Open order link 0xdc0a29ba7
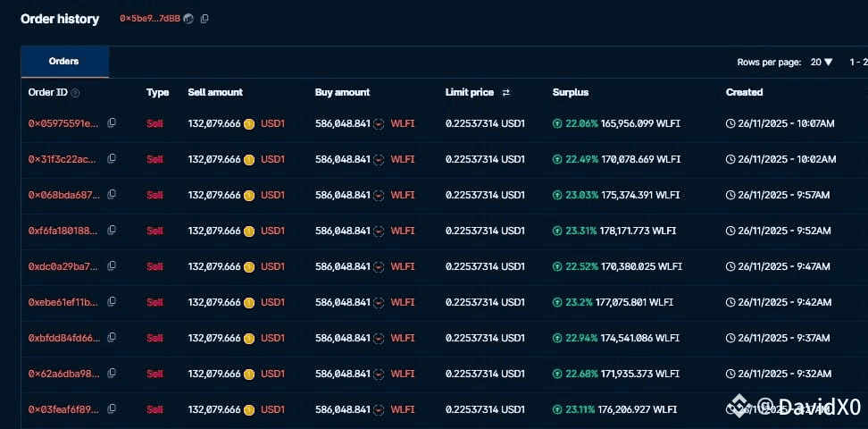This screenshot has width=868, height=429. (x=64, y=266)
